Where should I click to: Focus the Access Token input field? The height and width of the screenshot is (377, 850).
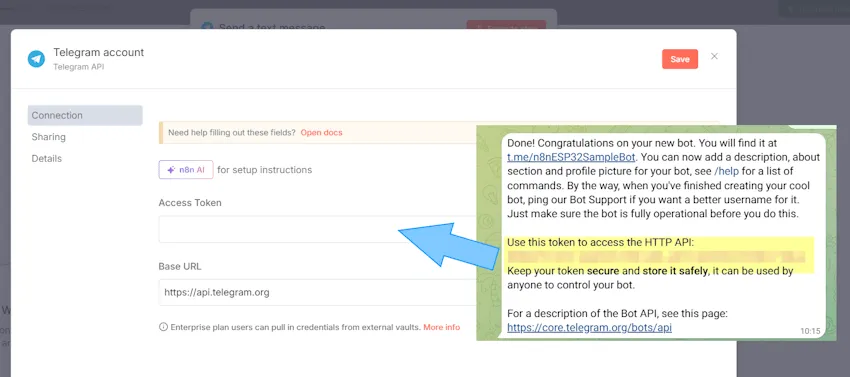click(x=318, y=229)
